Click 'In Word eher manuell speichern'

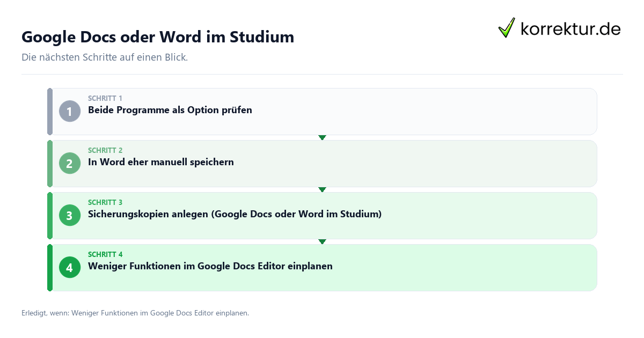[x=161, y=162]
